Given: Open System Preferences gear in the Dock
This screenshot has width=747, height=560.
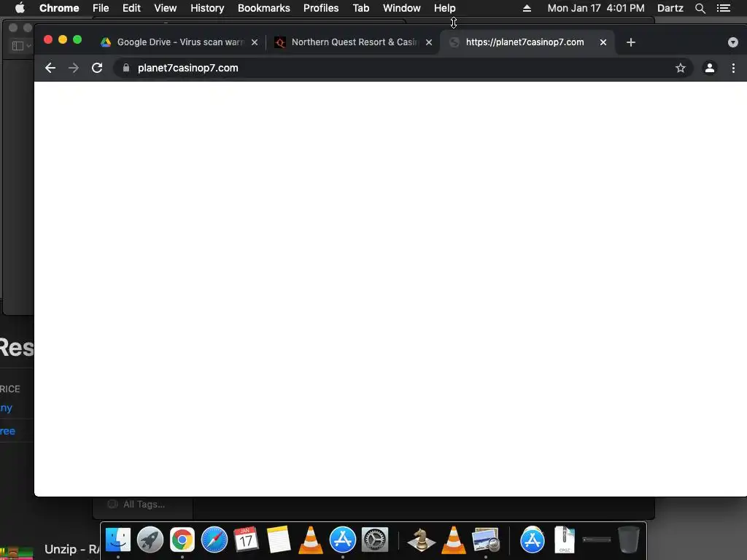Looking at the screenshot, I should point(375,540).
